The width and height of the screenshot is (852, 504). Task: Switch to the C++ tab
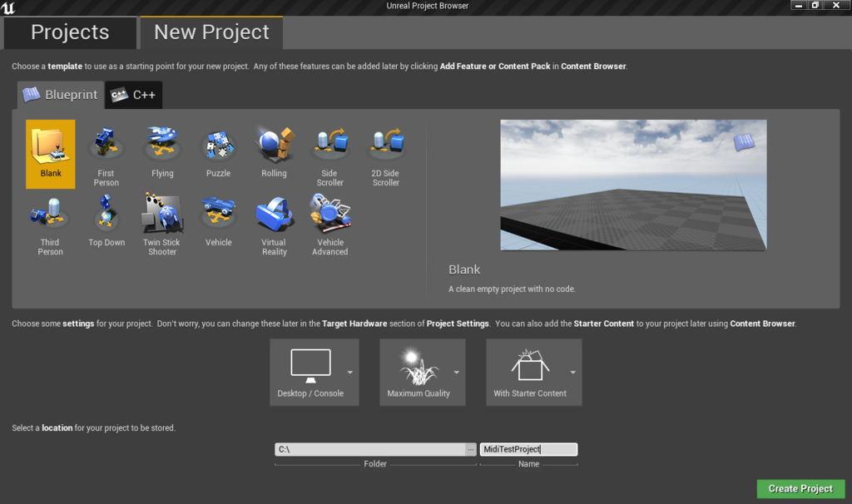point(134,95)
